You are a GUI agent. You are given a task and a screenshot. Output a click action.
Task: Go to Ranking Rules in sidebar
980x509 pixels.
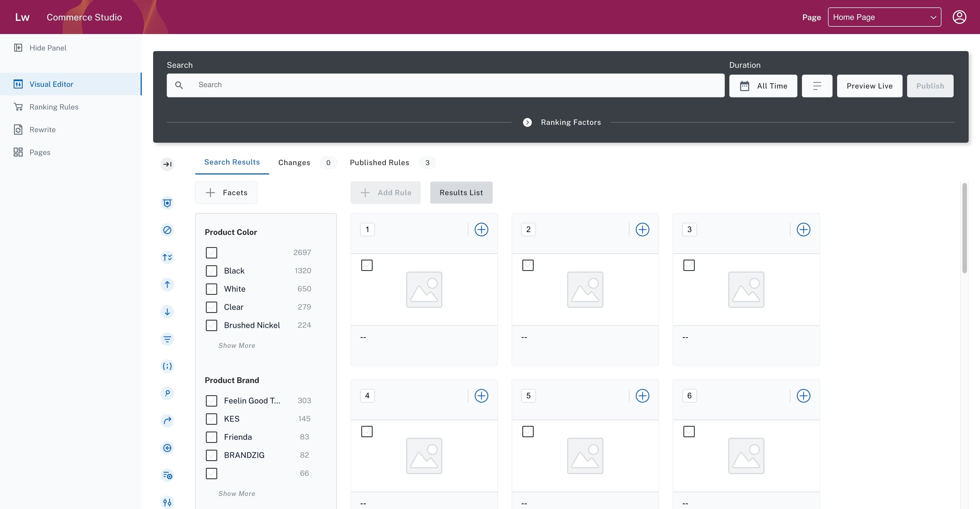point(54,107)
